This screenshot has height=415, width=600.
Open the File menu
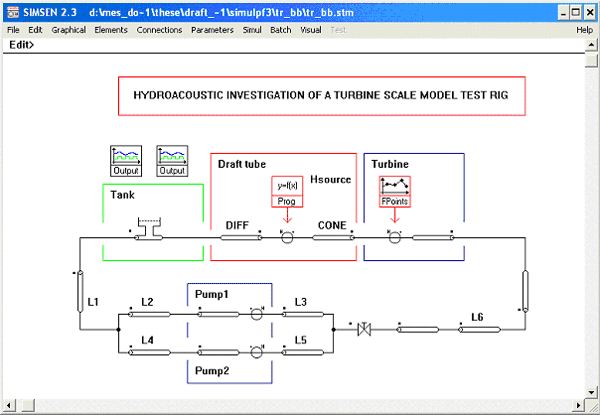[13, 30]
